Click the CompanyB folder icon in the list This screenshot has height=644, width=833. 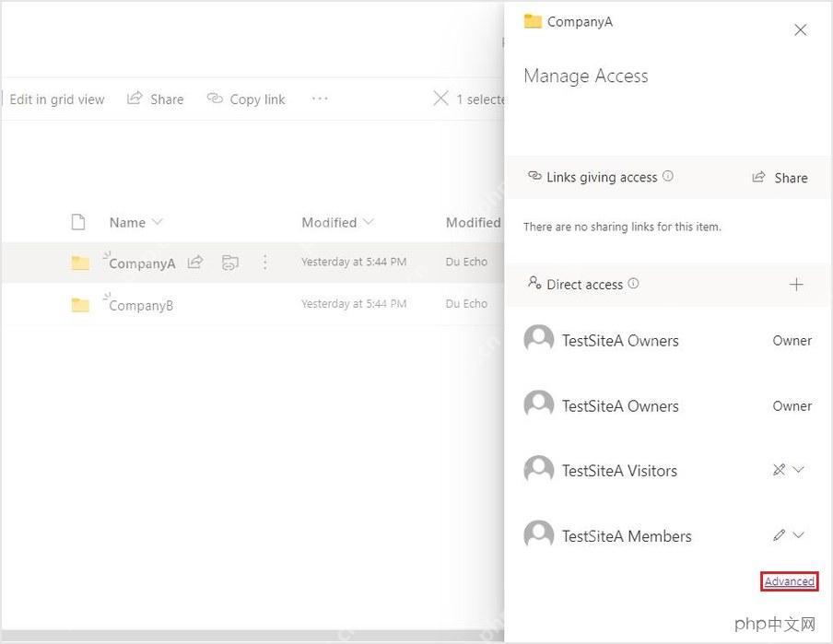[80, 304]
